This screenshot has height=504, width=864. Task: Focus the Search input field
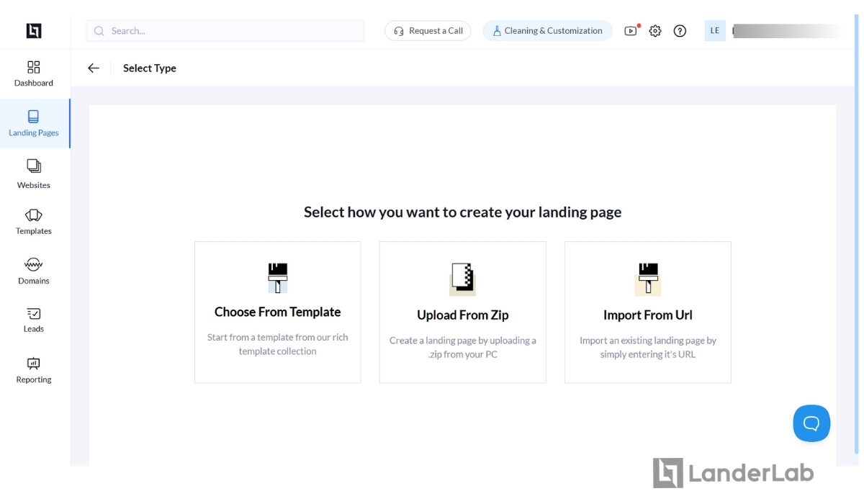225,31
